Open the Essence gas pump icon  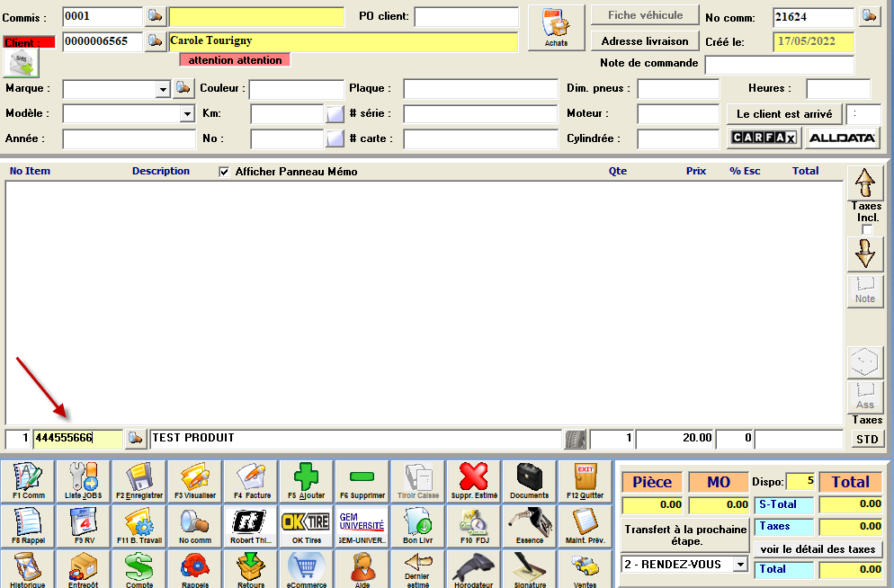click(x=529, y=525)
